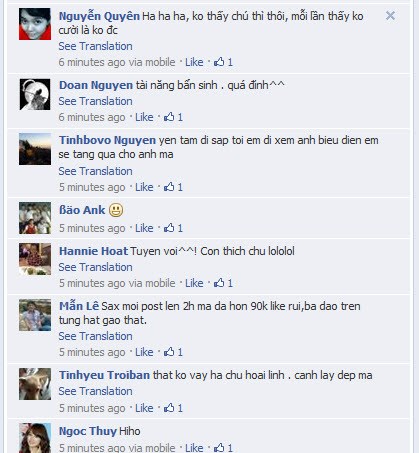Click thumbs-up icon on Mẫn Lê's comment
Viewport: 419px width, 453px height.
click(169, 352)
